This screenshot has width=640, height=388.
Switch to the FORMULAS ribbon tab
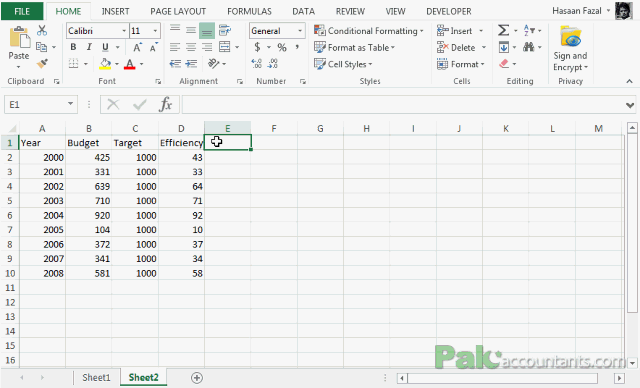coord(249,11)
